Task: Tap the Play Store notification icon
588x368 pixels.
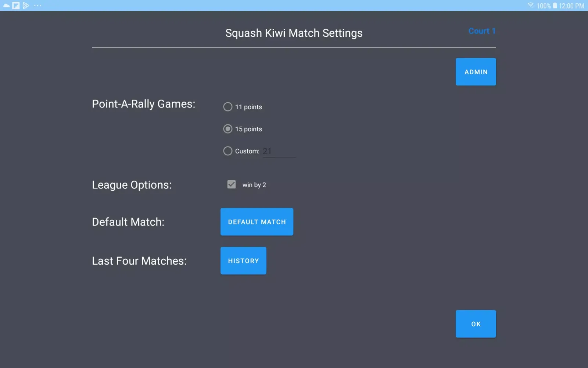Action: click(26, 6)
